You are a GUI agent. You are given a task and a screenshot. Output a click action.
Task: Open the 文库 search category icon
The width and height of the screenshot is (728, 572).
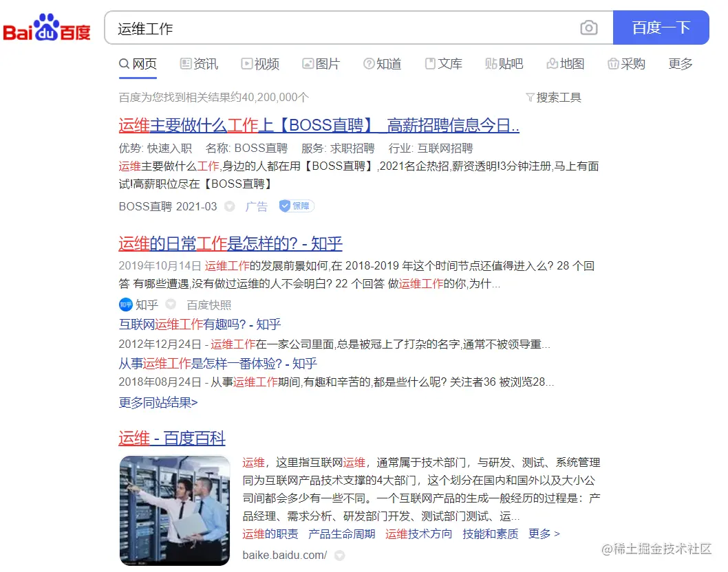coord(429,63)
